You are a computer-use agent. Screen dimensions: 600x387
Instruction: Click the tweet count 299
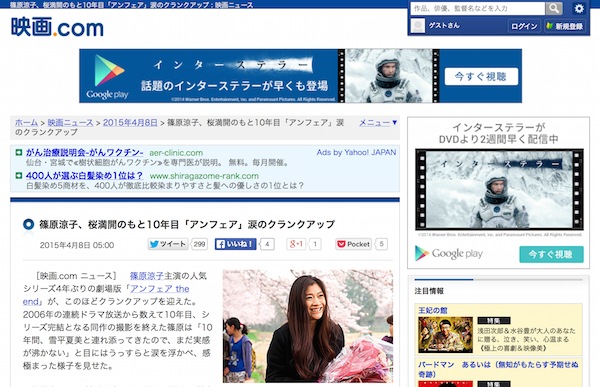(x=199, y=244)
